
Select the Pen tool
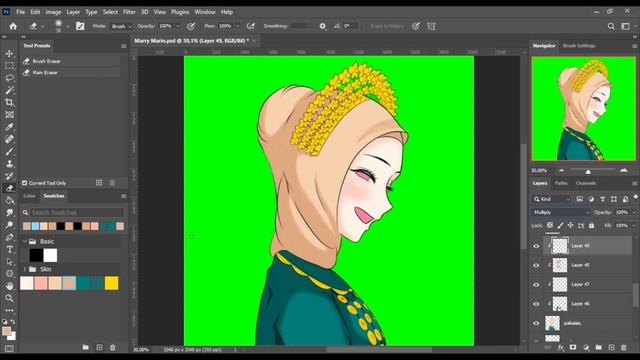pos(9,237)
